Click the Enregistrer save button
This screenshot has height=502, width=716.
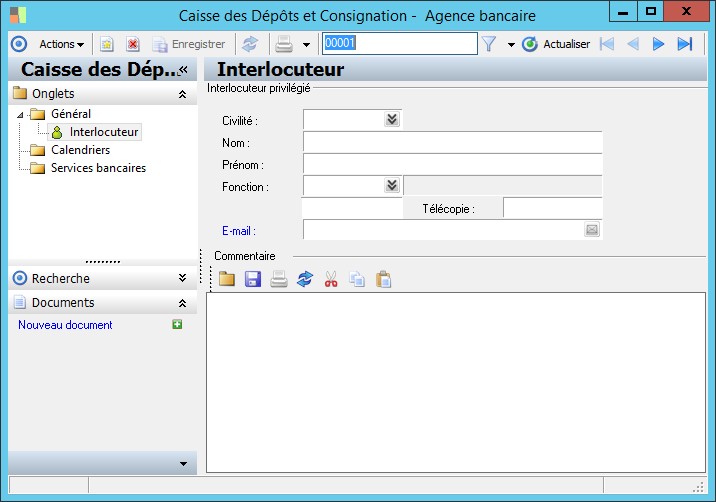pos(189,44)
